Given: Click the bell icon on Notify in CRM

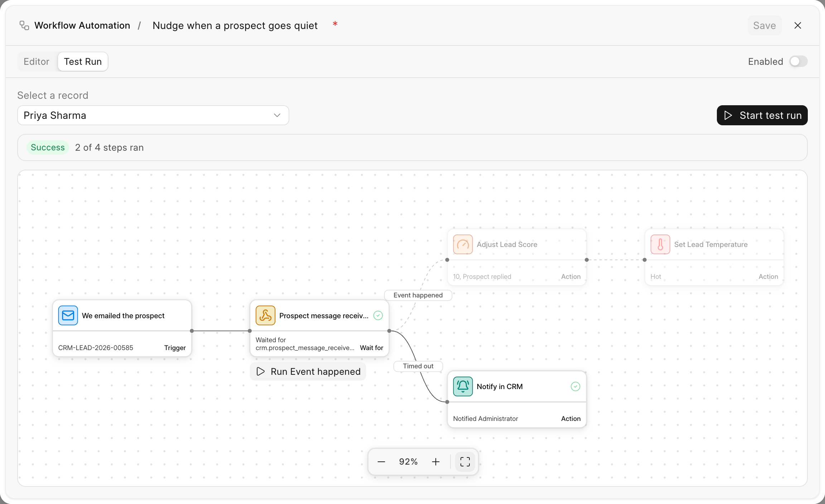Looking at the screenshot, I should point(463,387).
